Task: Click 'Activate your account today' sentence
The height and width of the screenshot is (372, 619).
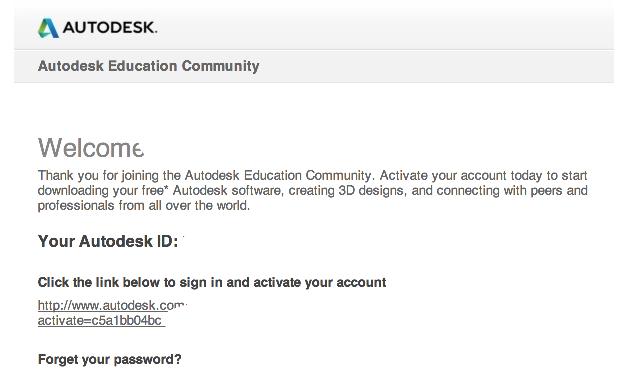Action: [x=461, y=175]
